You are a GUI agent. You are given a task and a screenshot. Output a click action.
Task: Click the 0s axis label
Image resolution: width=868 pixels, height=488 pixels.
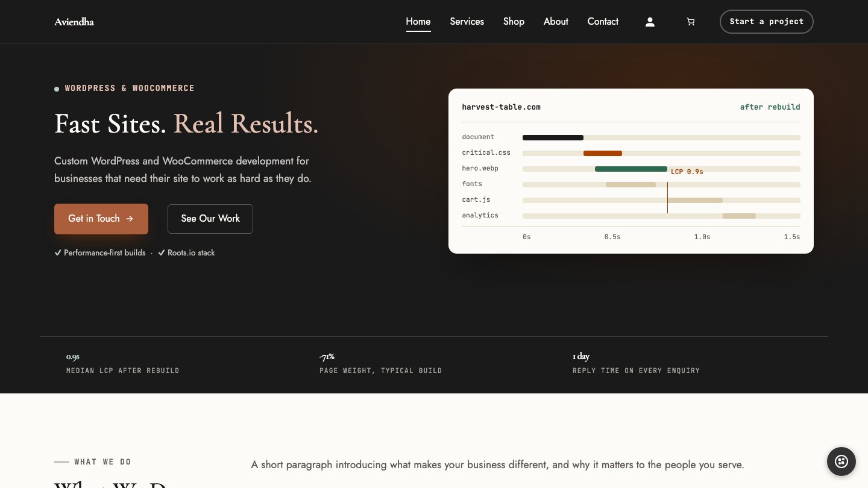tap(527, 237)
